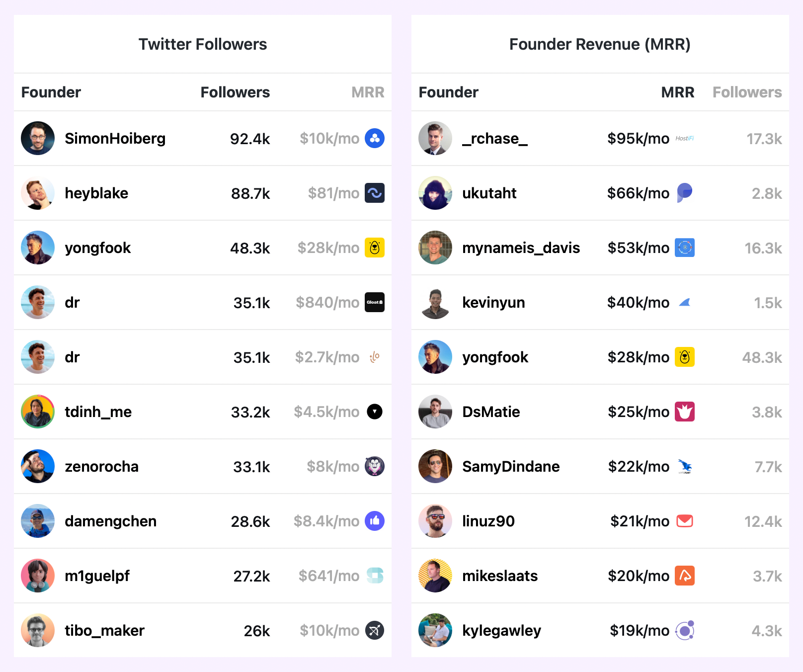Click zenorocha's username link
The image size is (803, 672).
click(102, 466)
